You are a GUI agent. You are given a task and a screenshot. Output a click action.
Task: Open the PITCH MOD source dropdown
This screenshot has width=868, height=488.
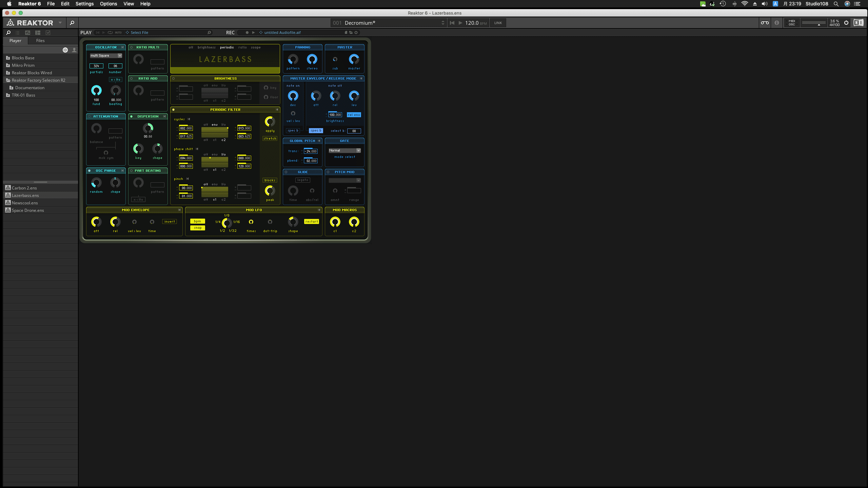click(x=344, y=180)
